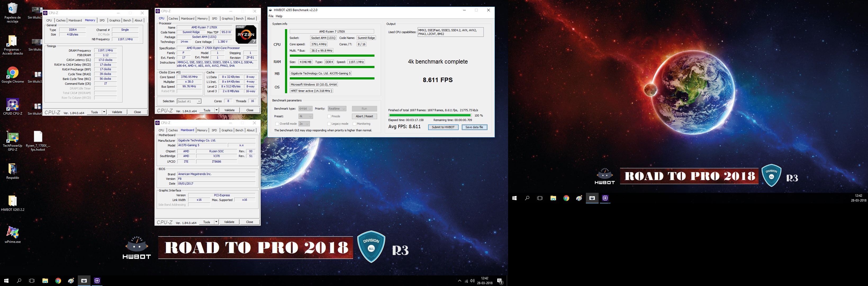Open Bench tab in the Mainboard window
This screenshot has width=868, height=286.
tap(239, 130)
